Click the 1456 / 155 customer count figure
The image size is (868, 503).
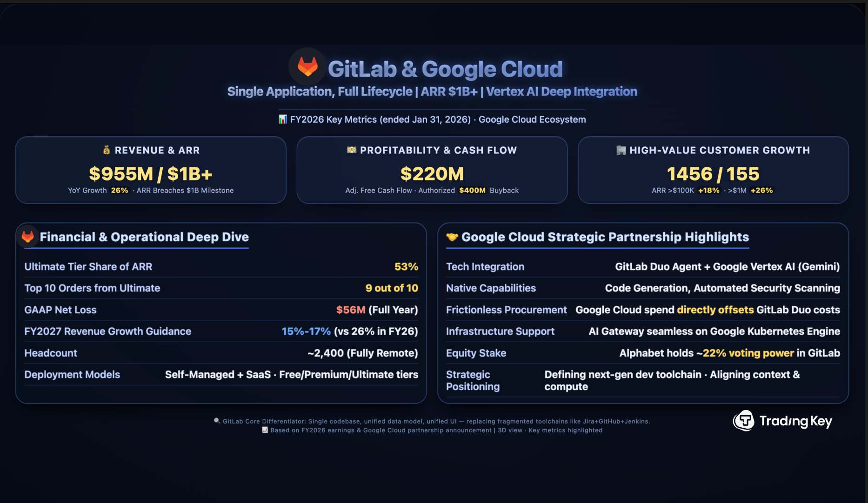click(713, 174)
